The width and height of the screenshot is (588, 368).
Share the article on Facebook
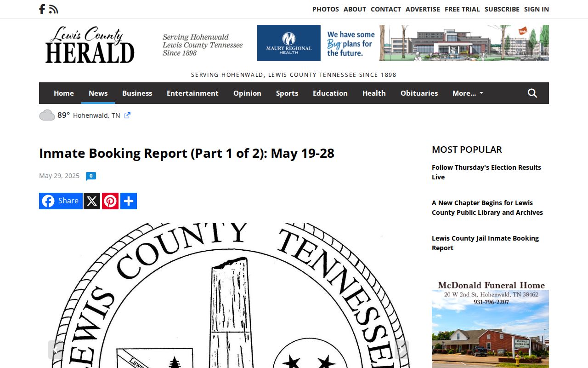(x=61, y=201)
